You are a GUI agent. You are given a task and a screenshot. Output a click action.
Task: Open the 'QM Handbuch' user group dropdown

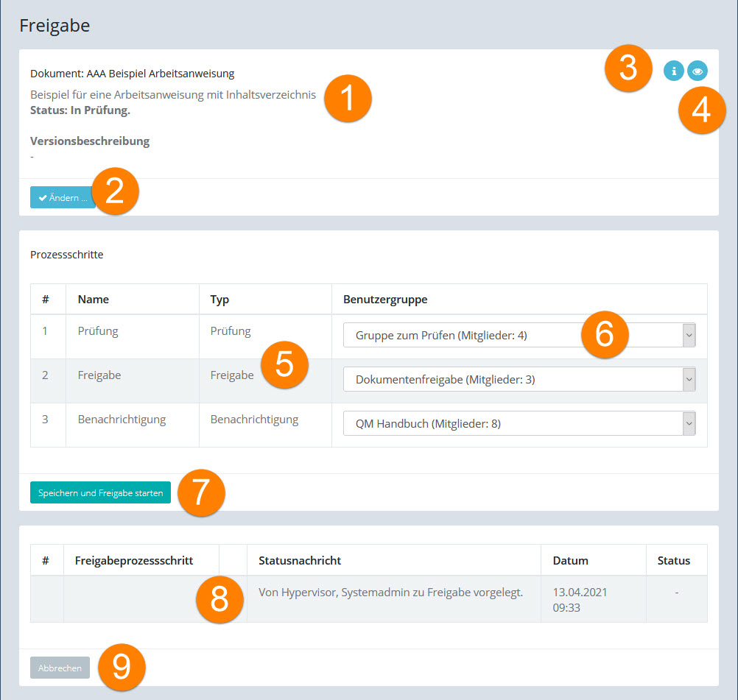pos(519,423)
